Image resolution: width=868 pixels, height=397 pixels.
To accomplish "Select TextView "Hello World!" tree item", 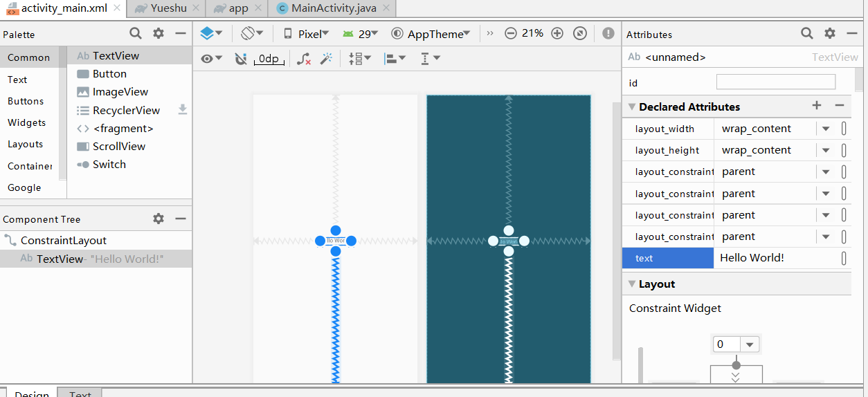I will click(x=96, y=259).
